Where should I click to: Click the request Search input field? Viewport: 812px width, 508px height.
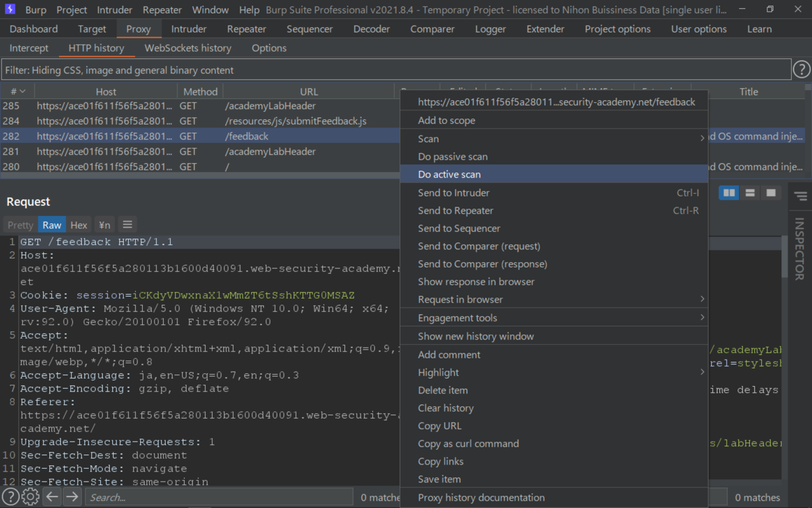pyautogui.click(x=219, y=497)
